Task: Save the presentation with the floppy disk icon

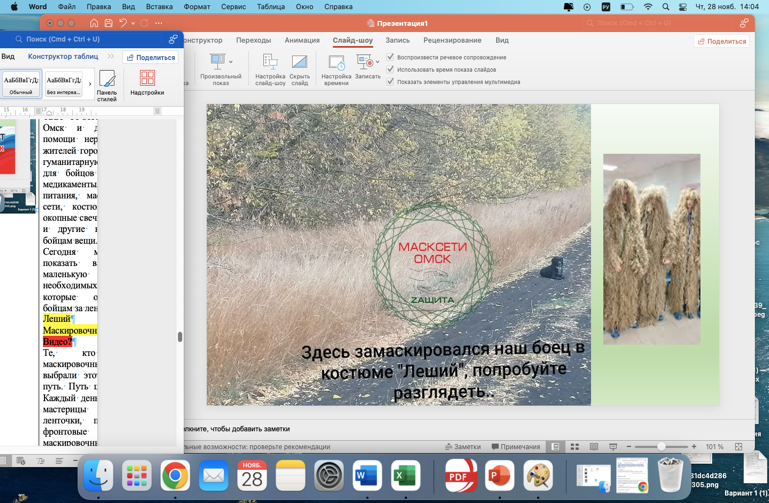Action: tap(108, 23)
